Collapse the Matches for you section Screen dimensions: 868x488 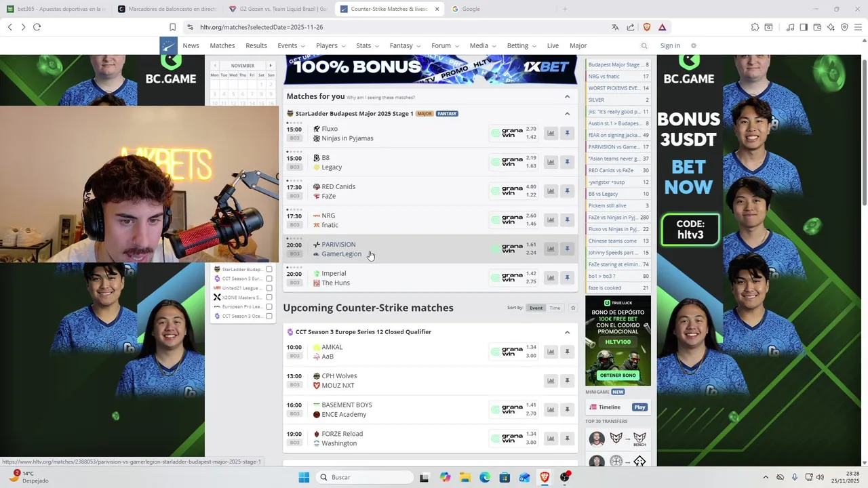pyautogui.click(x=567, y=96)
